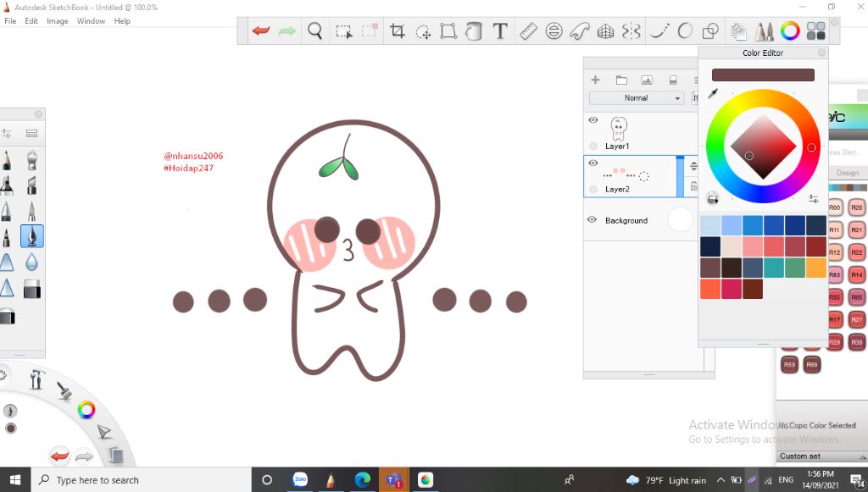The width and height of the screenshot is (868, 492).
Task: Toggle Color Editor via toolbar color wheel
Action: pos(790,31)
